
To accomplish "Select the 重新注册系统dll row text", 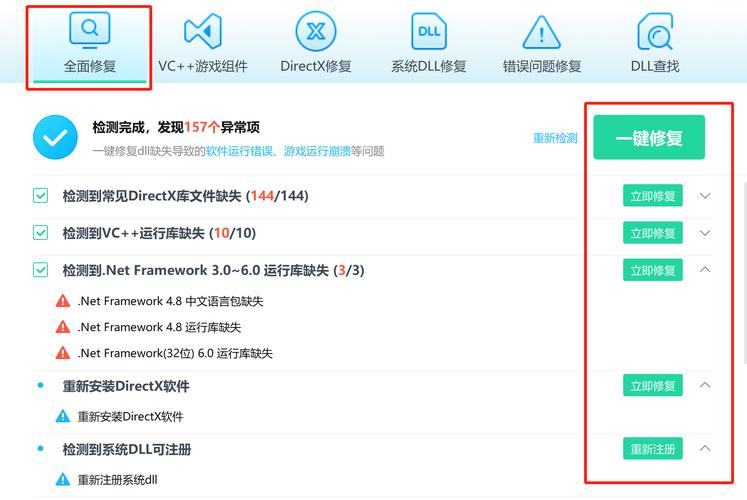I will pos(118,480).
